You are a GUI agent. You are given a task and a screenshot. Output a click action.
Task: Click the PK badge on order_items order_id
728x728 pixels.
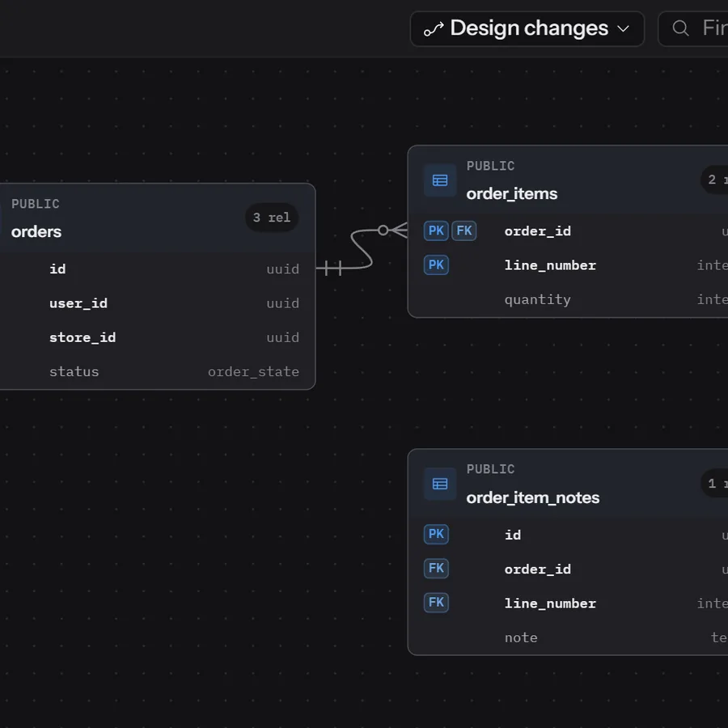tap(436, 231)
